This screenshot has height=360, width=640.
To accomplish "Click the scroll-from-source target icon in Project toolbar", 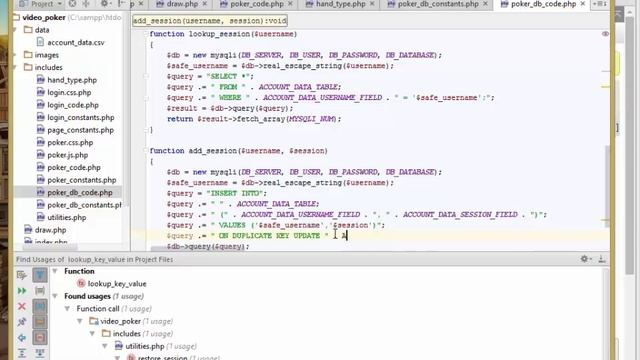I will 72,4.
